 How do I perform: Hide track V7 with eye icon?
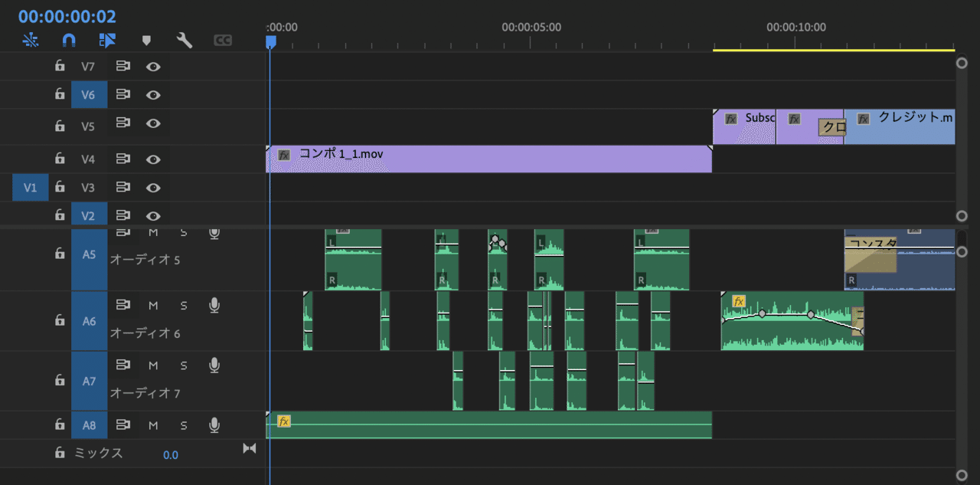(153, 67)
